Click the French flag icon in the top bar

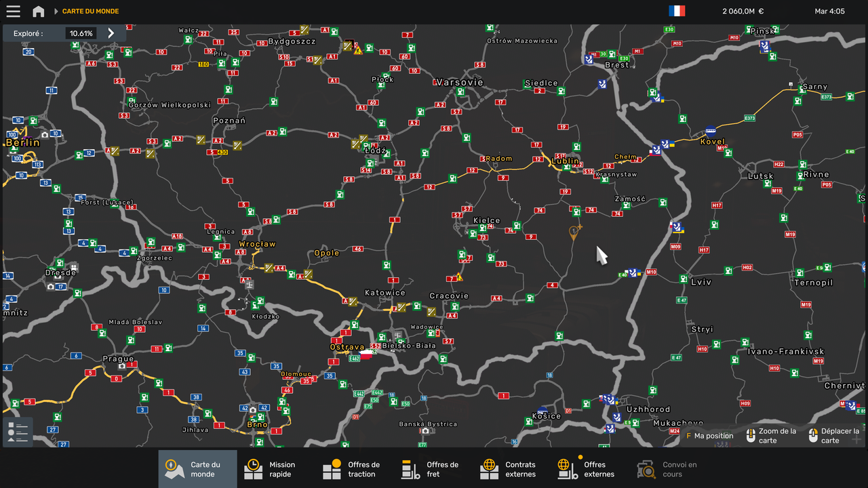(x=677, y=11)
